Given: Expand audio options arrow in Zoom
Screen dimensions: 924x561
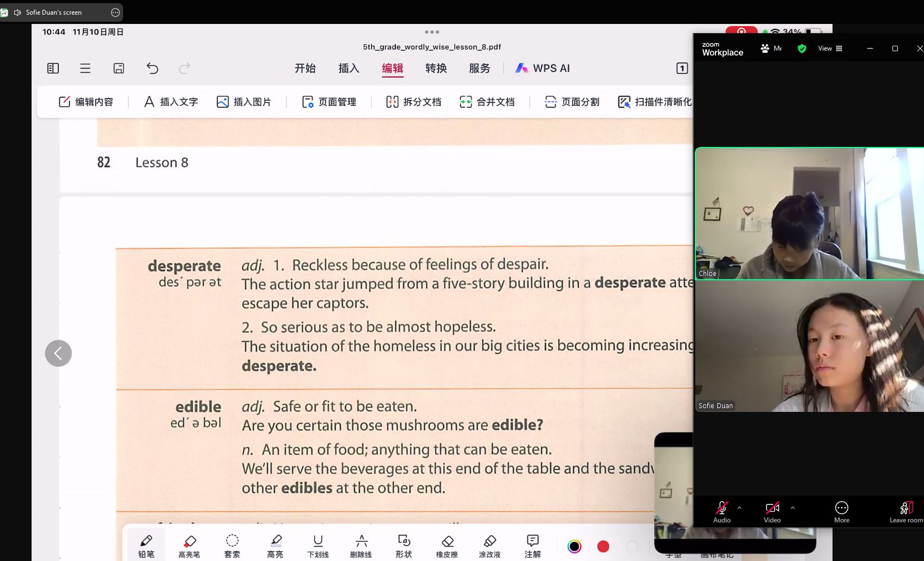Looking at the screenshot, I should pos(739,508).
